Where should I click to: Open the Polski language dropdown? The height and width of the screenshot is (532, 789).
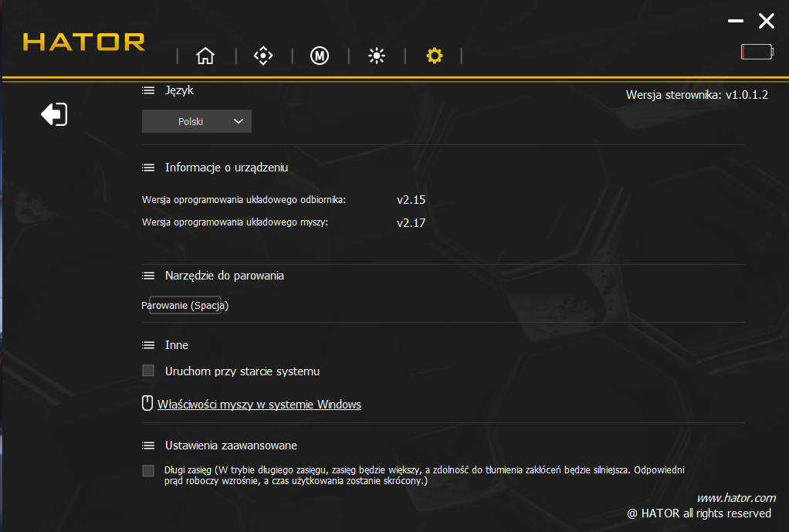[x=197, y=121]
